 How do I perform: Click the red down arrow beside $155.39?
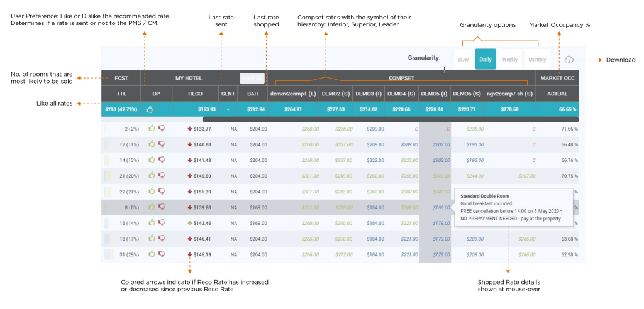(x=190, y=192)
